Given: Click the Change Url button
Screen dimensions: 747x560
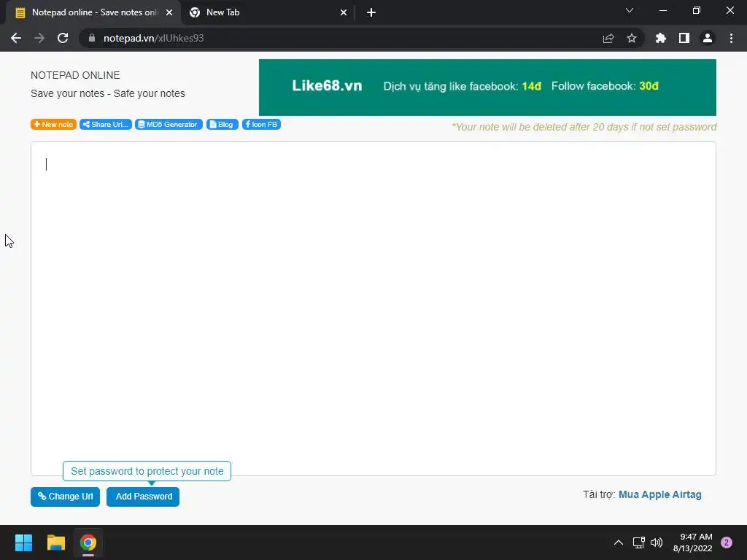Looking at the screenshot, I should [65, 497].
